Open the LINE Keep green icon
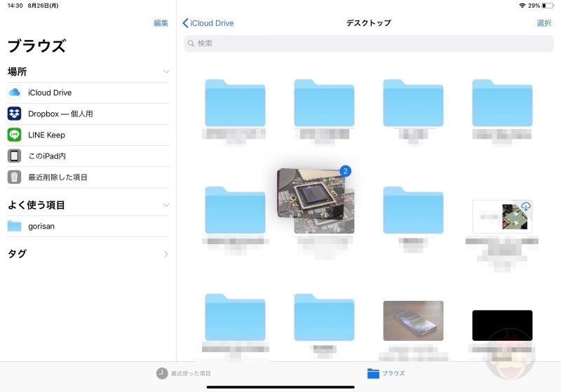Image resolution: width=561 pixels, height=392 pixels. 14,135
